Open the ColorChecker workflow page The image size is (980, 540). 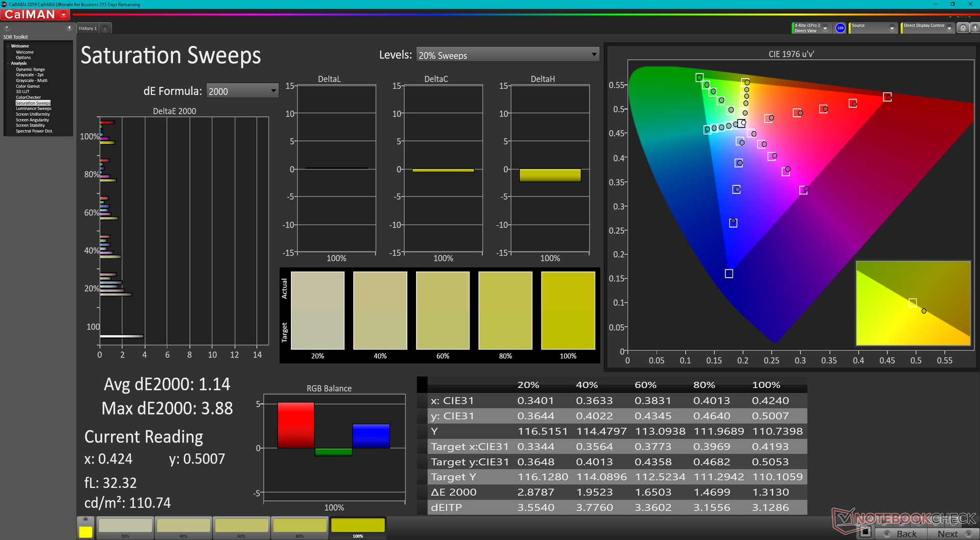29,97
